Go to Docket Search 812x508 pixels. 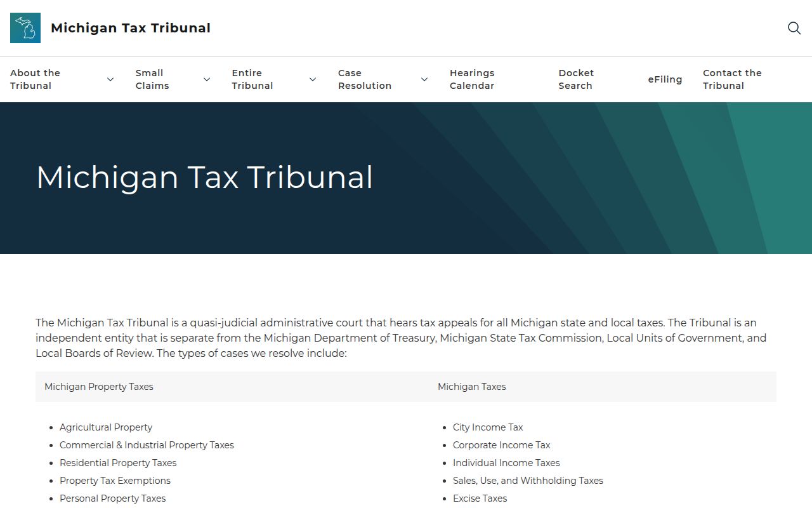(576, 79)
